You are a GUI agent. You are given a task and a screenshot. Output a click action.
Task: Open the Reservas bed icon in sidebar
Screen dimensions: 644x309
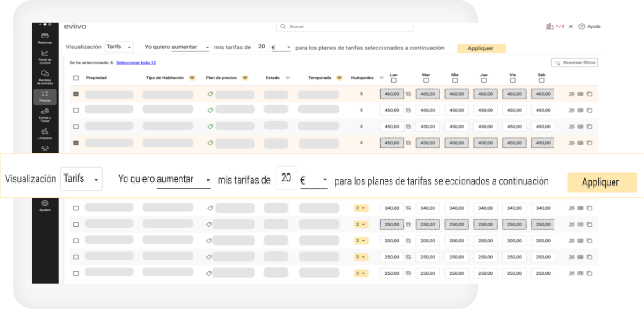(x=45, y=36)
